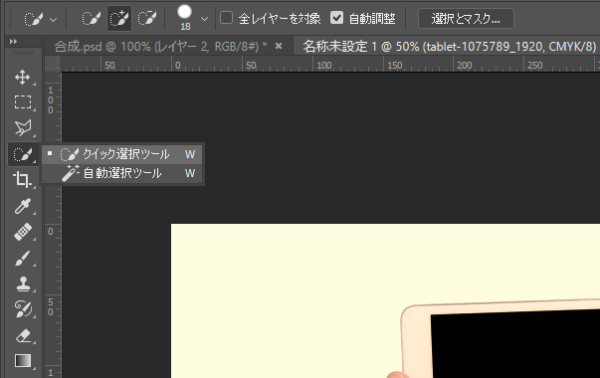Choose 自動選択ツール from flyout
Viewport: 600px width, 378px height.
pos(122,173)
